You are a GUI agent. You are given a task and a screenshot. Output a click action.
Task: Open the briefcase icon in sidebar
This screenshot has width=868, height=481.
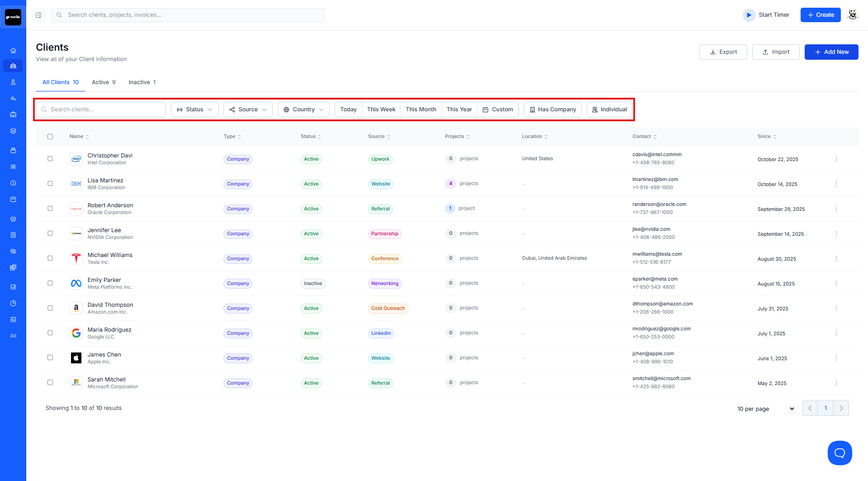click(x=13, y=114)
